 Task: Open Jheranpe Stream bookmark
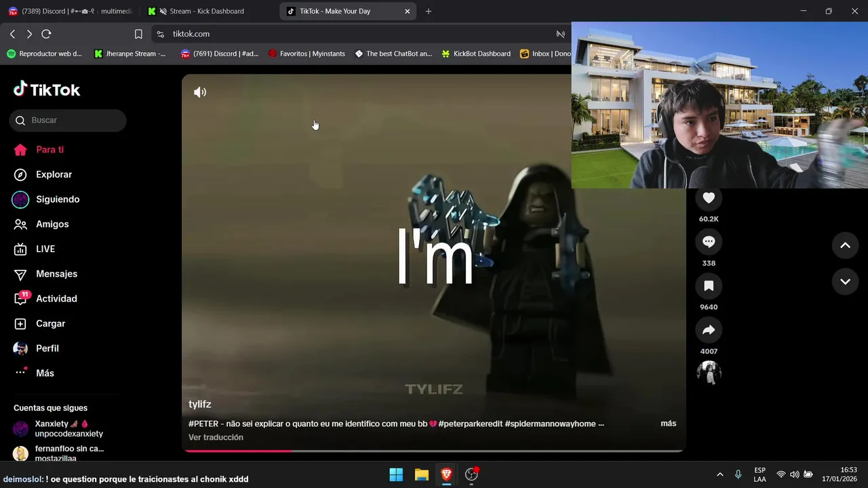pyautogui.click(x=130, y=54)
